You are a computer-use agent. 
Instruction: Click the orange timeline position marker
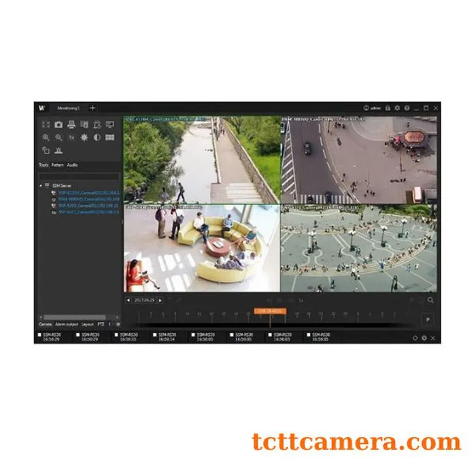click(x=271, y=311)
